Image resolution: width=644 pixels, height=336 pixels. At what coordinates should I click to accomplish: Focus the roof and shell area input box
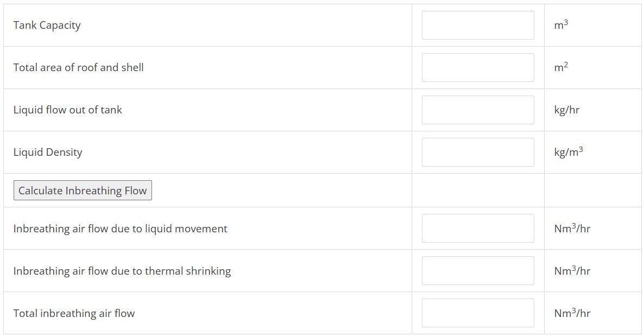coord(478,68)
